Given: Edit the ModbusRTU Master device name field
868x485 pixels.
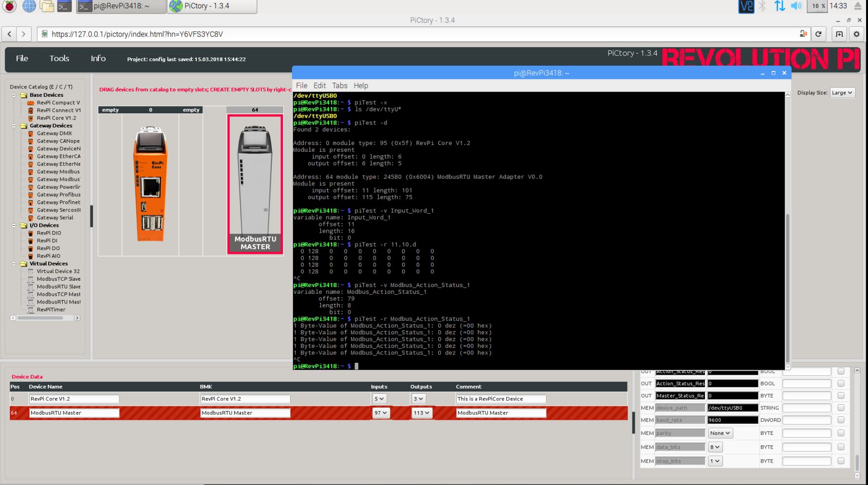Looking at the screenshot, I should pyautogui.click(x=74, y=413).
